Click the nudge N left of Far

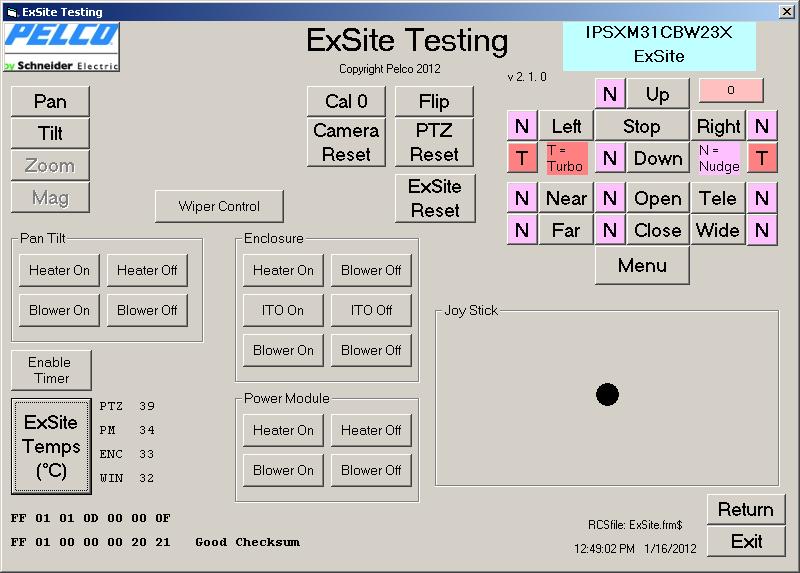click(x=522, y=230)
